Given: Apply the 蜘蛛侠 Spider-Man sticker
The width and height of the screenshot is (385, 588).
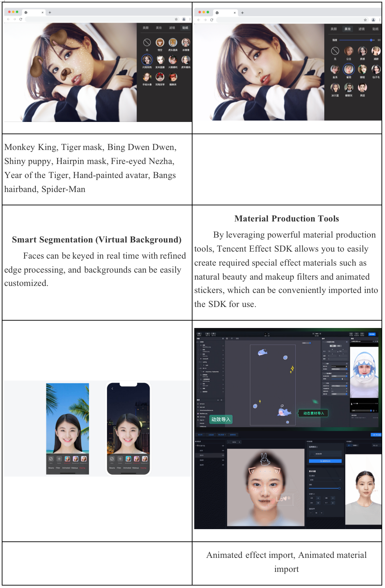Looking at the screenshot, I should coord(173,77).
